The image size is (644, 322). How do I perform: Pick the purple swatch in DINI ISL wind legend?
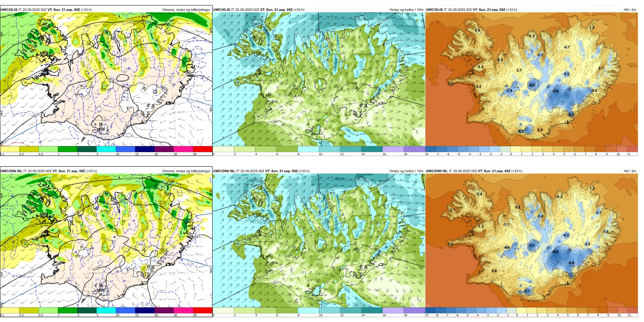pyautogui.click(x=415, y=310)
